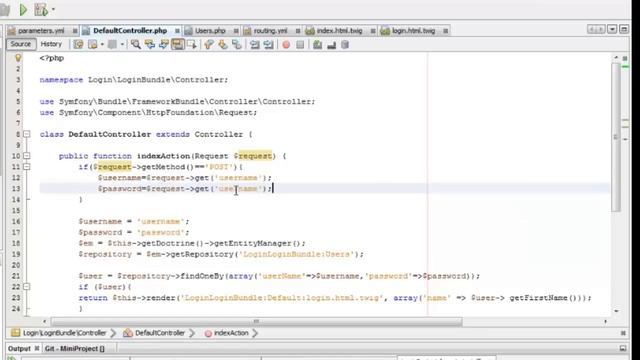Find previous occurrence icon
Image resolution: width=640 pixels, height=360 pixels.
[150, 44]
